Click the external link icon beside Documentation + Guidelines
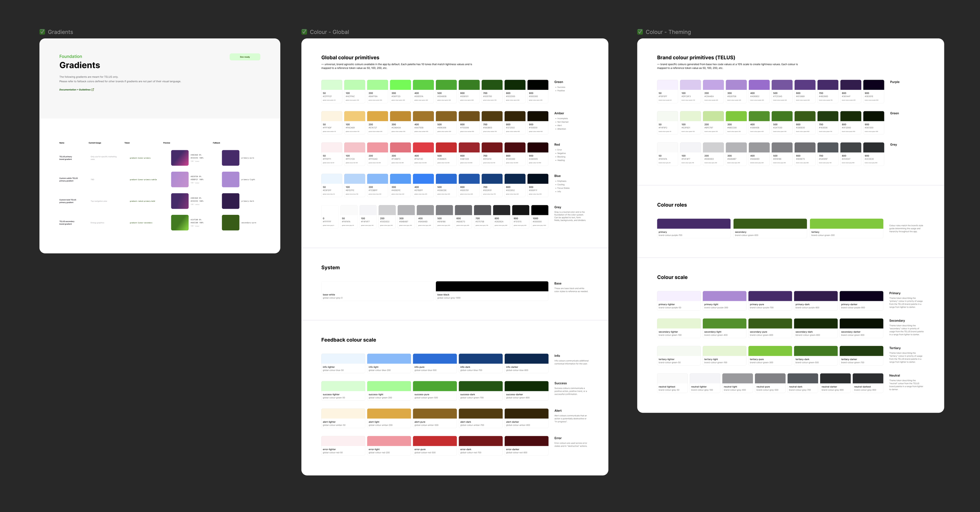 (93, 90)
